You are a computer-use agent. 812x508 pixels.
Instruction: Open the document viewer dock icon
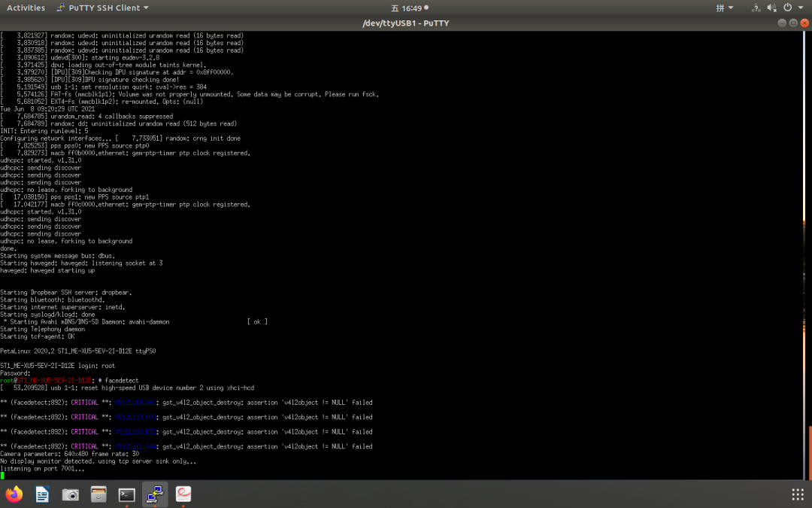183,494
